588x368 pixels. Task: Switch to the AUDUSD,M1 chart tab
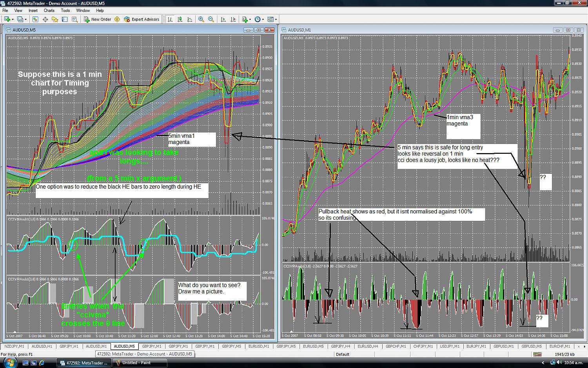click(96, 346)
